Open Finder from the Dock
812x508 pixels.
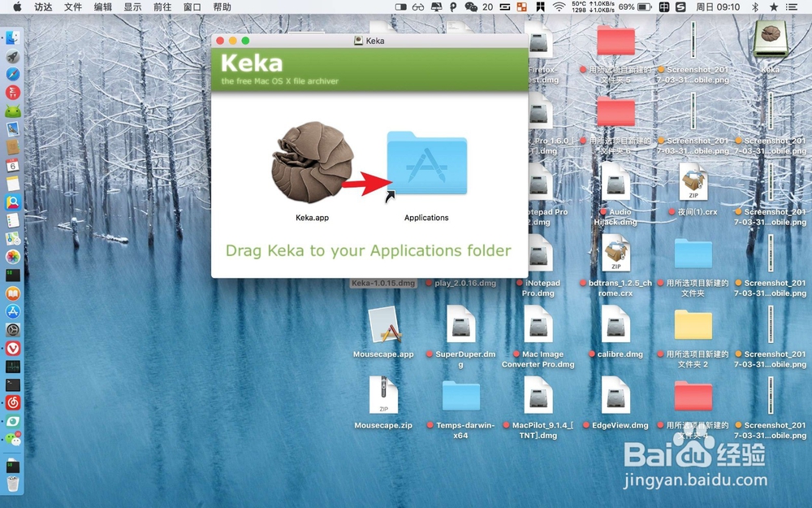(x=13, y=38)
